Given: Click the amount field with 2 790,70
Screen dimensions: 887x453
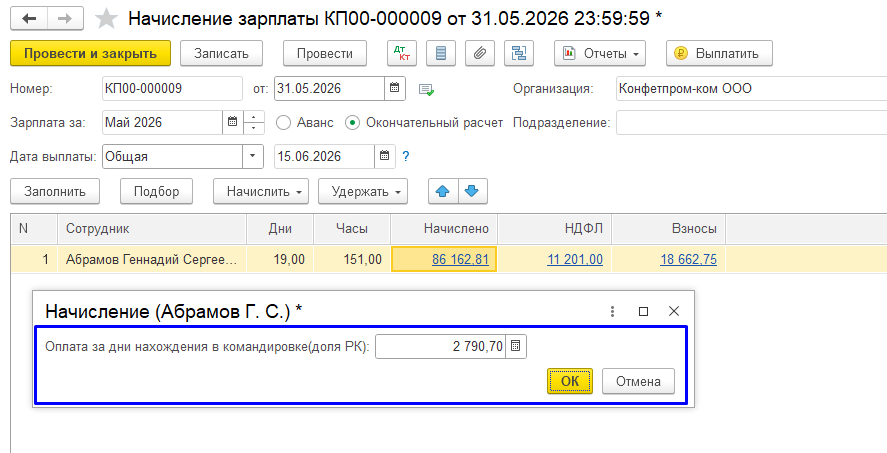Looking at the screenshot, I should [441, 347].
